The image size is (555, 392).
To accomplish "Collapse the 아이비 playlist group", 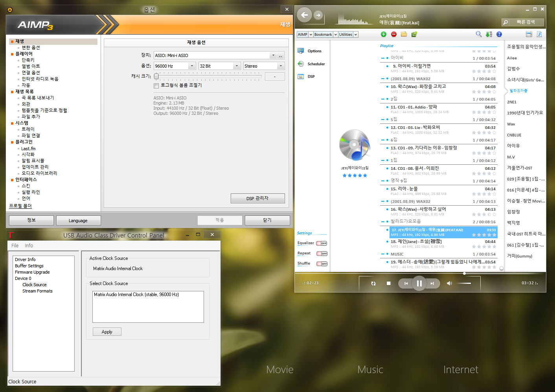I will point(383,58).
